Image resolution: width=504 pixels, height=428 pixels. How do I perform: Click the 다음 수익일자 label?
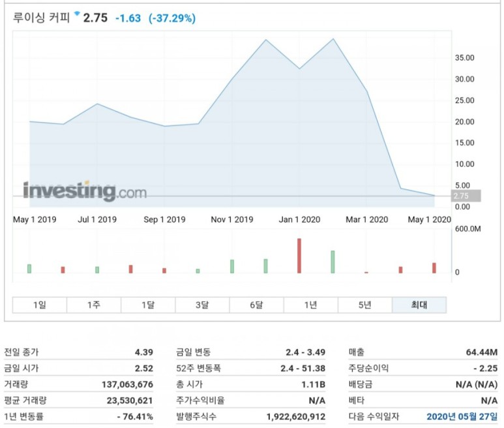374,416
